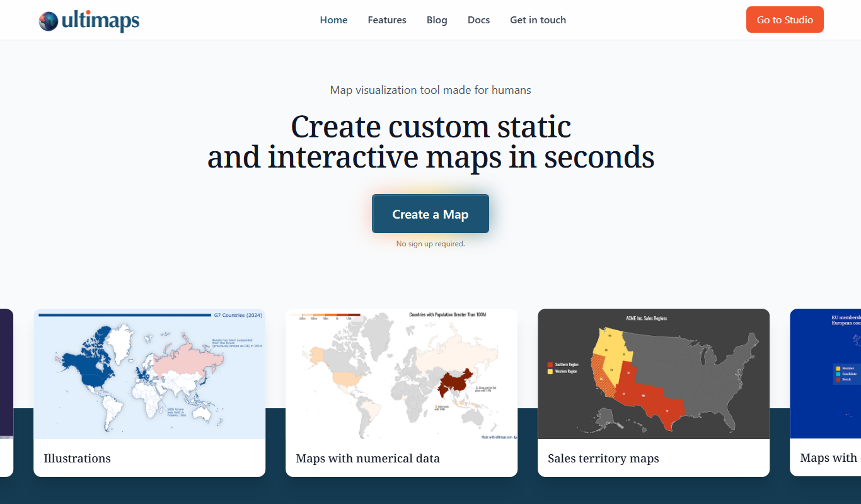861x504 pixels.
Task: Open the G7 Countries map thumbnail
Action: point(149,374)
